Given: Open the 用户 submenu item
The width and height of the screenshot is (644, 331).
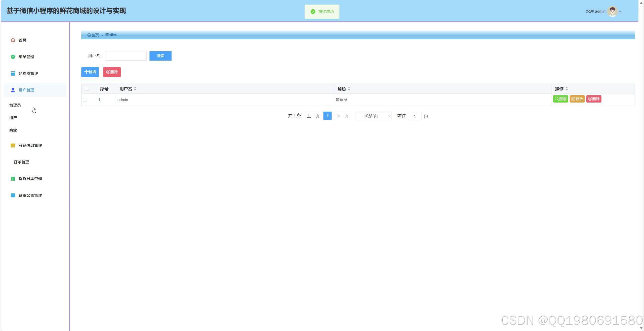Looking at the screenshot, I should point(13,118).
